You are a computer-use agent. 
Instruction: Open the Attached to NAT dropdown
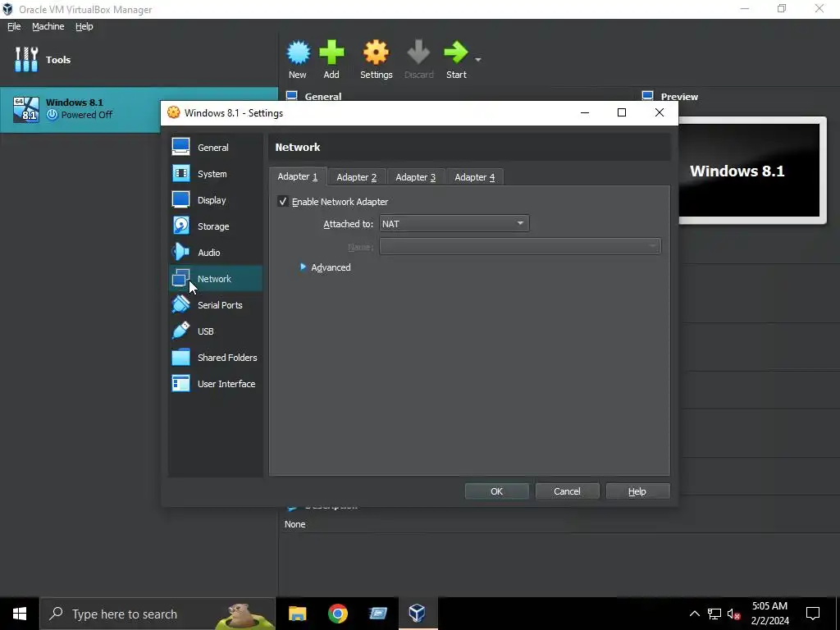[x=454, y=223]
